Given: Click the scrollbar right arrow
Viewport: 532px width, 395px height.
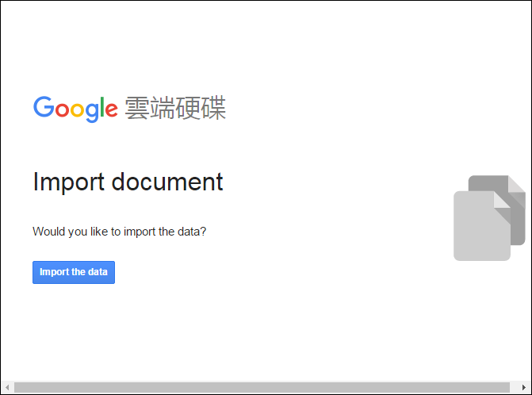Looking at the screenshot, I should click(x=523, y=387).
